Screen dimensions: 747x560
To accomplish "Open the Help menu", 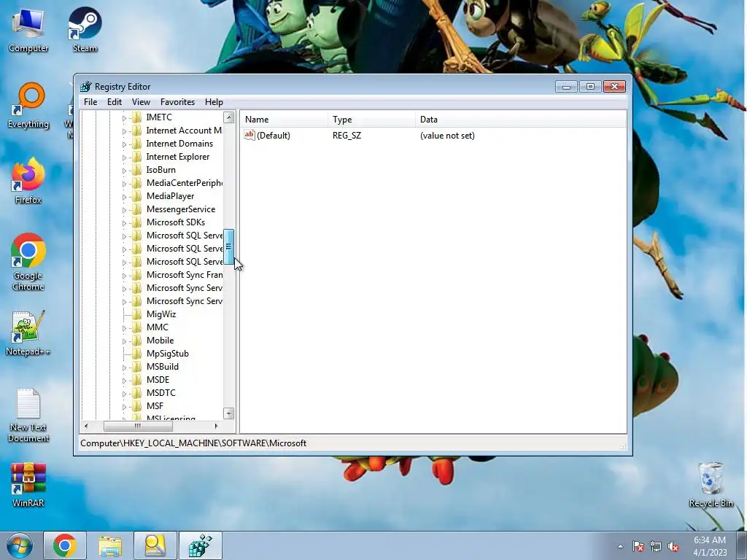I will click(x=214, y=102).
